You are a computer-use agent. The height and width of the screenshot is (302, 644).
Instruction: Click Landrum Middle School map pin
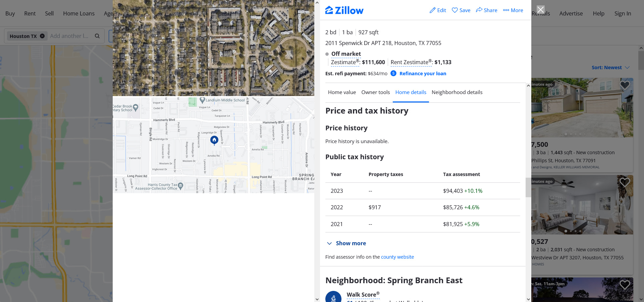202,100
